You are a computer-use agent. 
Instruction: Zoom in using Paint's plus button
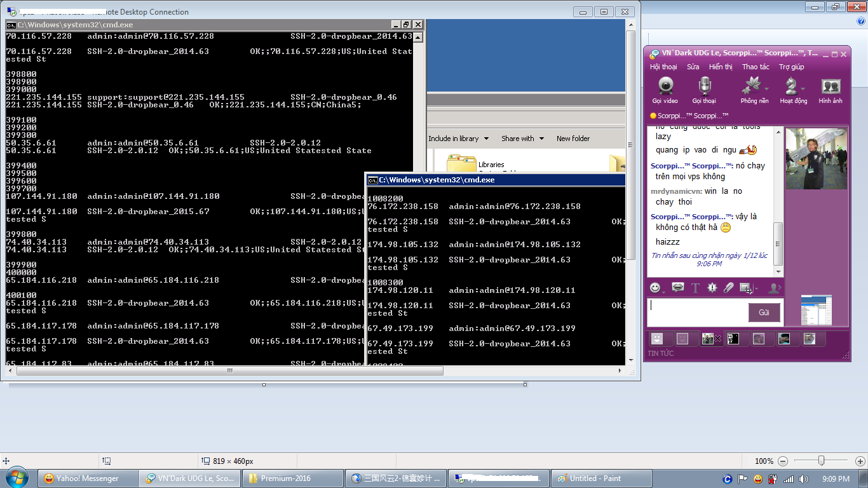coord(860,461)
